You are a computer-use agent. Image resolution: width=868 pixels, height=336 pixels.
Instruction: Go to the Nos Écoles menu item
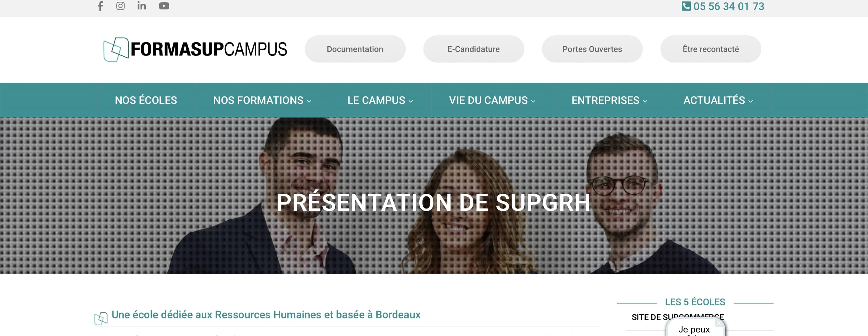146,100
